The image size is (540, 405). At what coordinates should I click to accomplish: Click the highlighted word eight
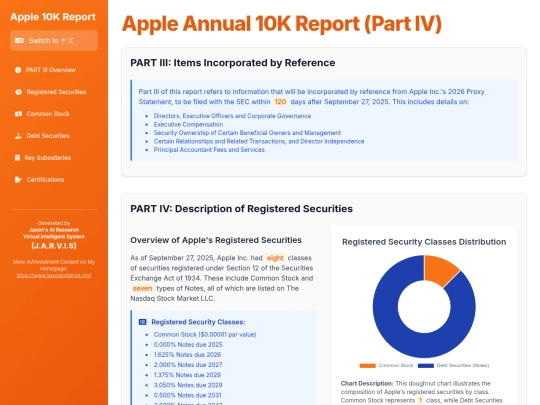click(275, 258)
